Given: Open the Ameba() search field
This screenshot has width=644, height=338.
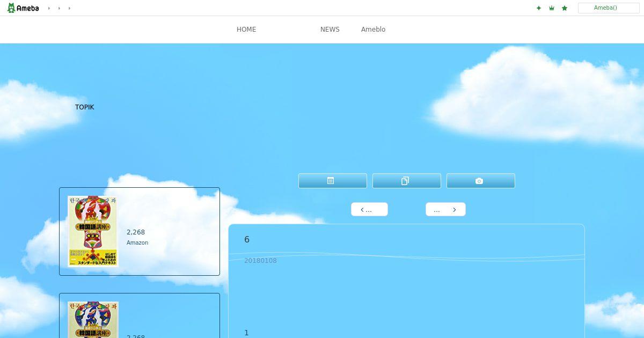Looking at the screenshot, I should tap(609, 8).
